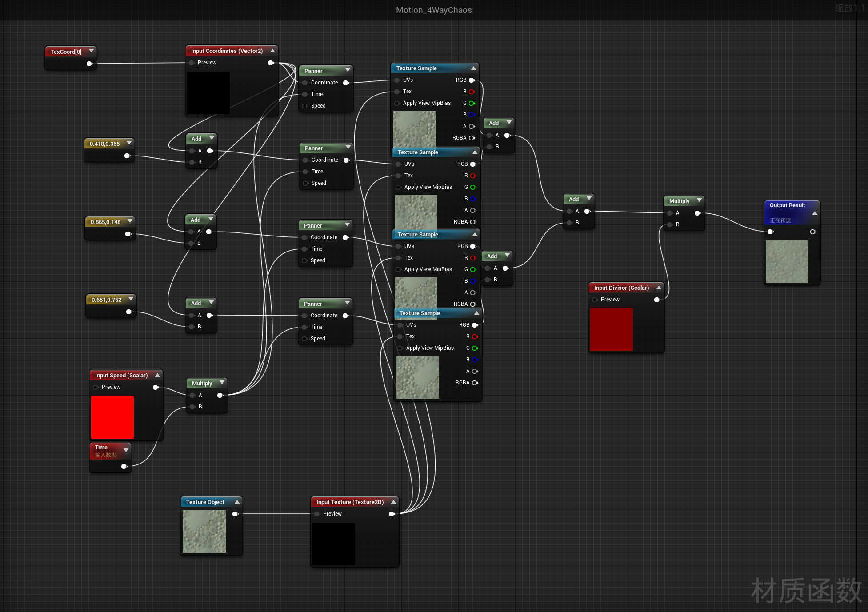Click the red Input Speed preview swatch
This screenshot has height=612, width=868.
point(112,417)
